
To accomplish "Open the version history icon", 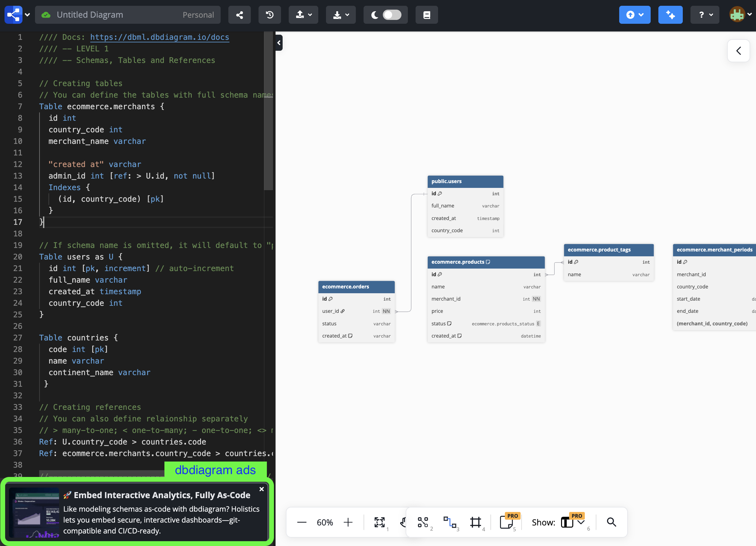I will (269, 15).
